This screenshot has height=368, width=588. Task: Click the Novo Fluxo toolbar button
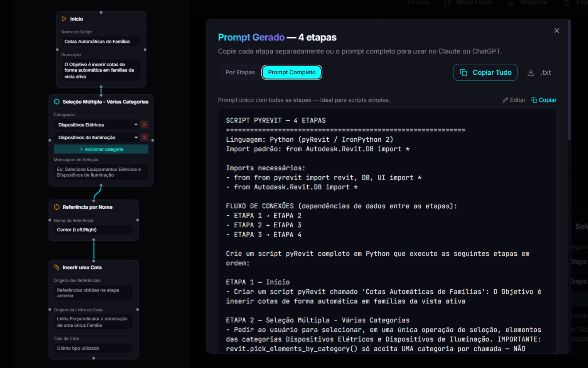[x=468, y=3]
